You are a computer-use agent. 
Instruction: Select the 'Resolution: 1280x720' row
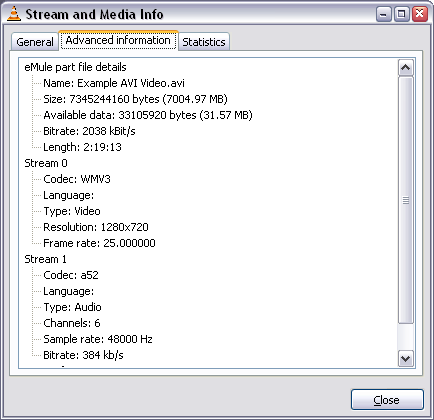point(96,227)
